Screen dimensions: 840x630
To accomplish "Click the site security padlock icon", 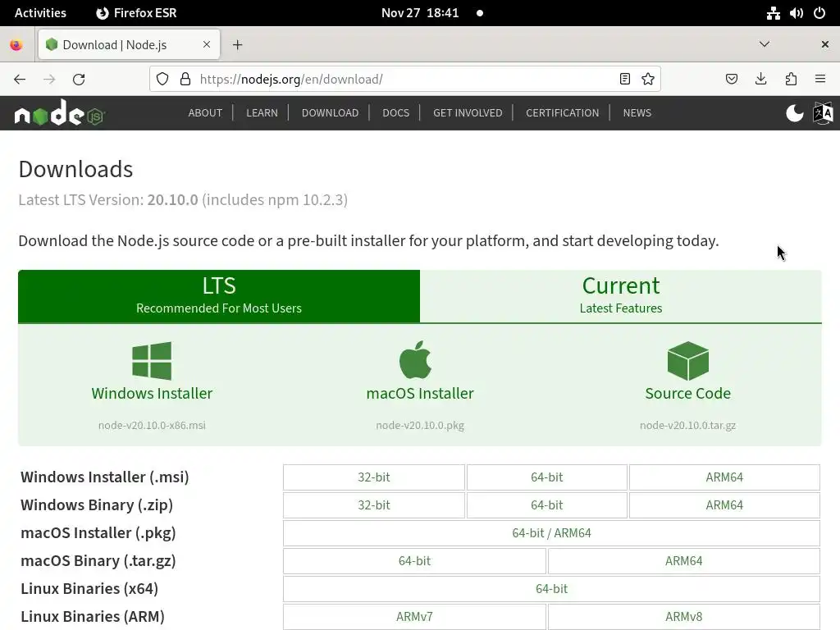I will (185, 80).
